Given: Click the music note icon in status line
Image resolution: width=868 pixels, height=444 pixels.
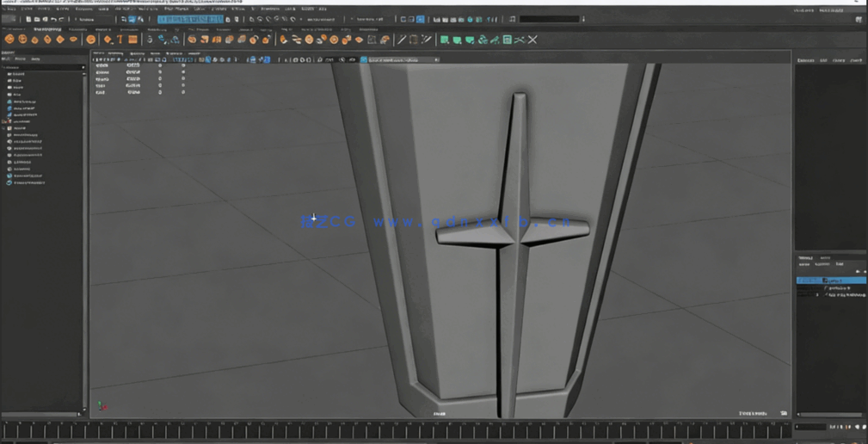Looking at the screenshot, I should click(513, 19).
